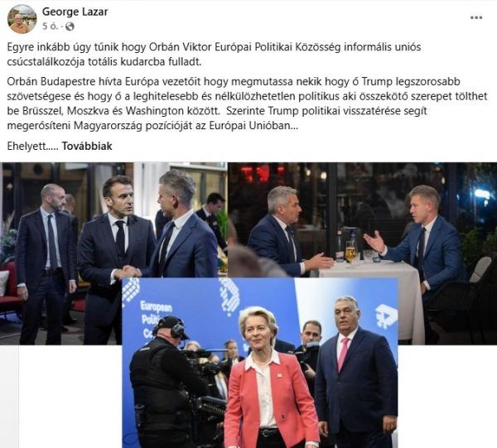Click the globe public audience icon

tap(70, 26)
